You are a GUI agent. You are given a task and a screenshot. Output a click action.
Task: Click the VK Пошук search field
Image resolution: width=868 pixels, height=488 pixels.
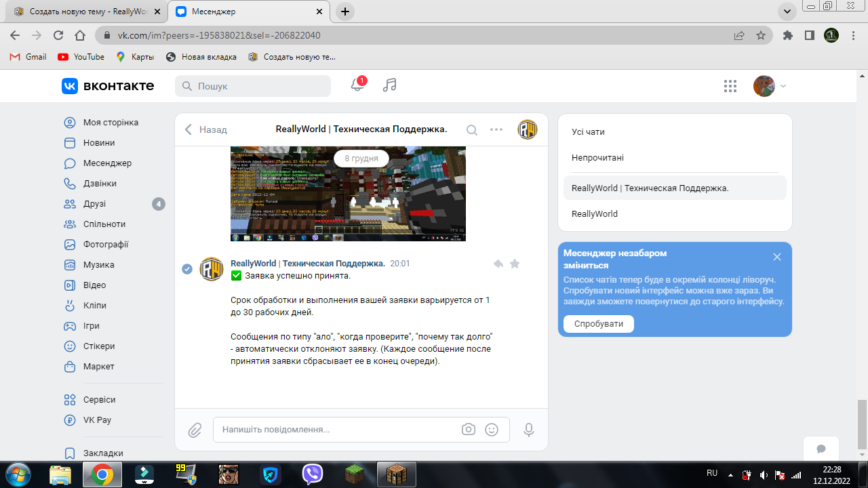pos(253,86)
